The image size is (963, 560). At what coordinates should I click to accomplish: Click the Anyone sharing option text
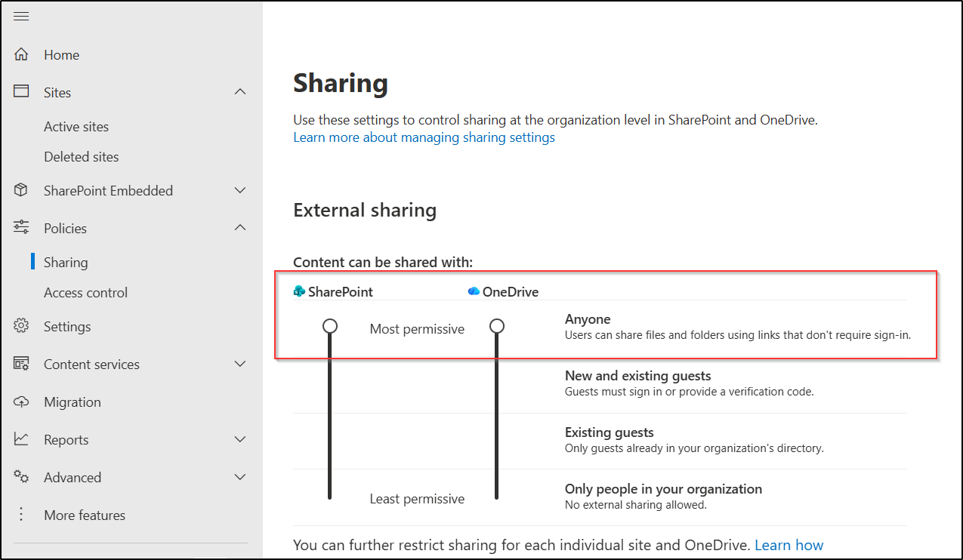[x=588, y=318]
